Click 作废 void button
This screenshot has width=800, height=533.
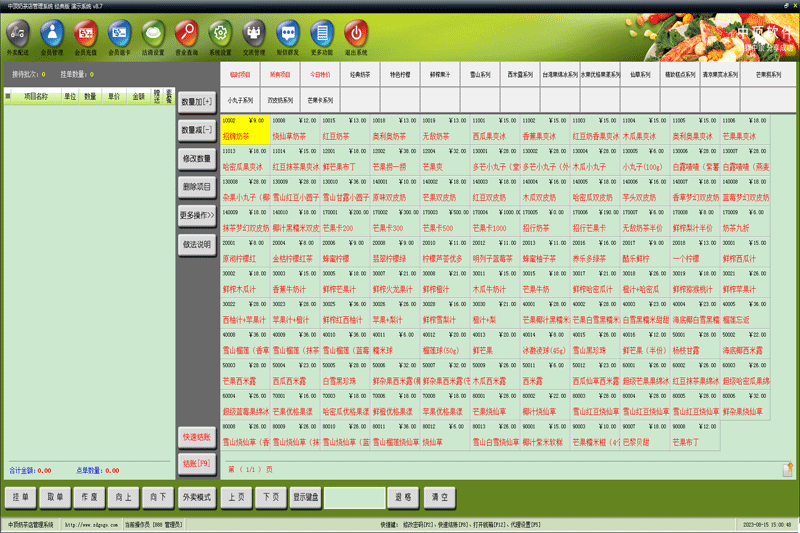pos(89,497)
